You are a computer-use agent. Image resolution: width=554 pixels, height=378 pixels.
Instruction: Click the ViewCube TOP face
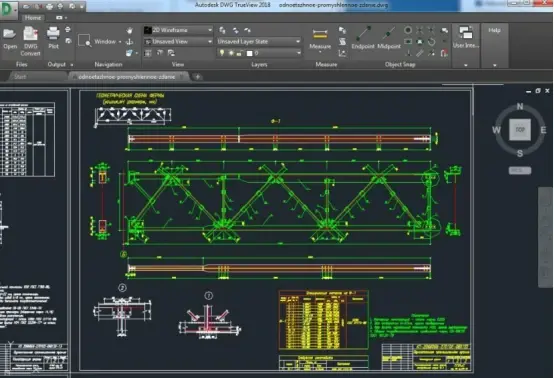click(x=520, y=130)
